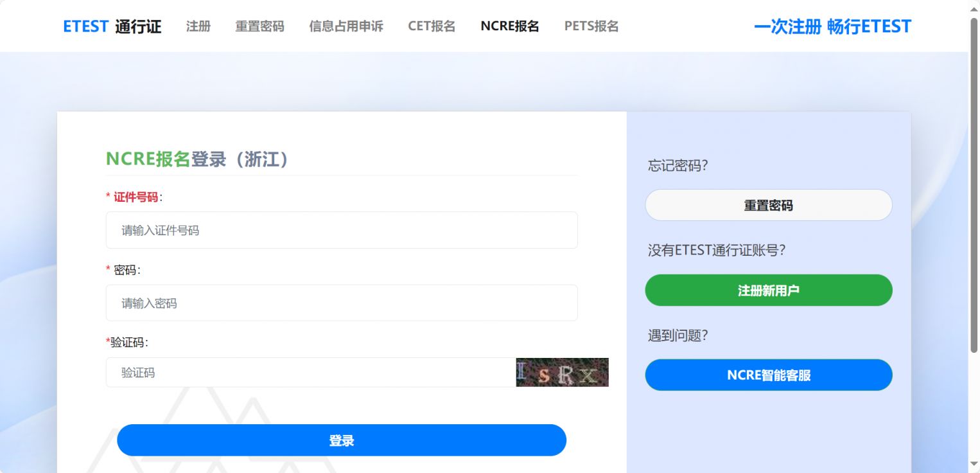Open NCRE智能客服 support button
Screen dimensions: 980x473
(x=769, y=375)
